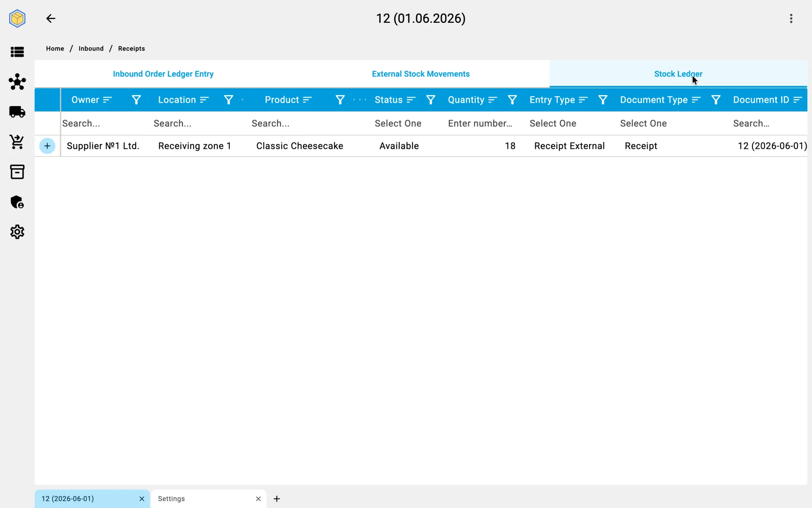
Task: Open the three-dot more options menu
Action: click(791, 19)
